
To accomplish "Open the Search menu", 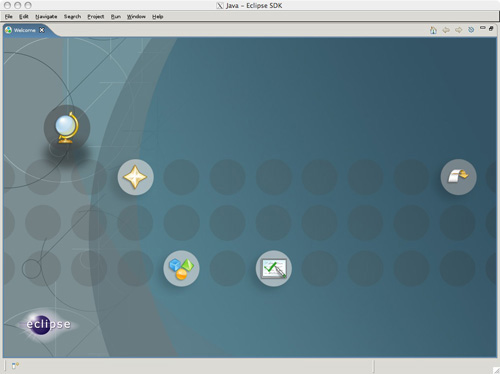I will pos(72,16).
